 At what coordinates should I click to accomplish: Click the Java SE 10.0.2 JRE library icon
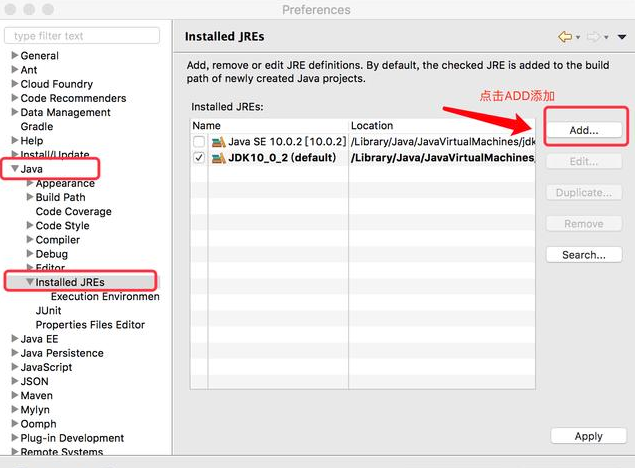tap(218, 143)
